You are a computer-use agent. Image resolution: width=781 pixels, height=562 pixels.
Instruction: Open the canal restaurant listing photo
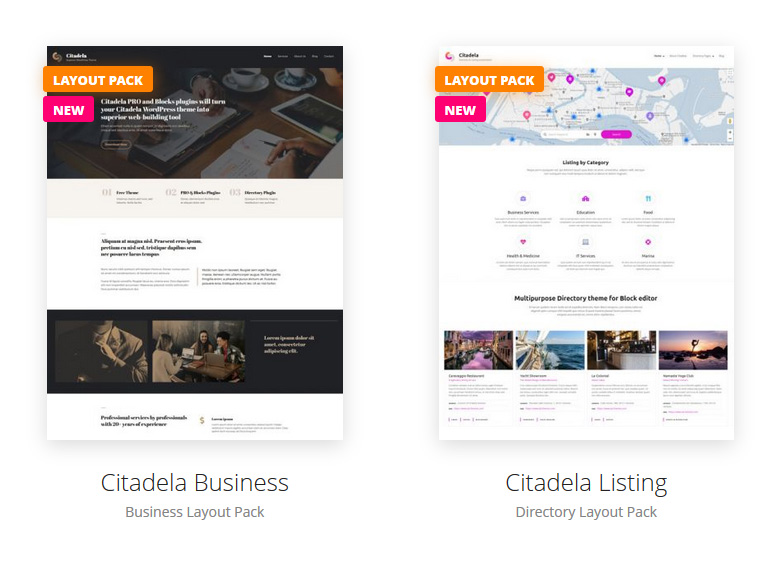(x=478, y=350)
